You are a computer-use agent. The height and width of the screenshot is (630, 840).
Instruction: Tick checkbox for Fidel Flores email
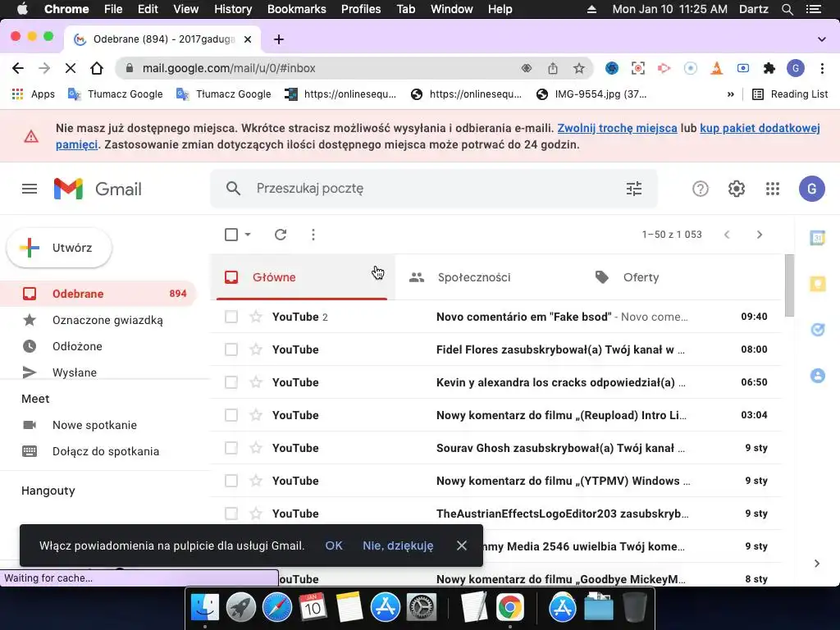coord(231,349)
